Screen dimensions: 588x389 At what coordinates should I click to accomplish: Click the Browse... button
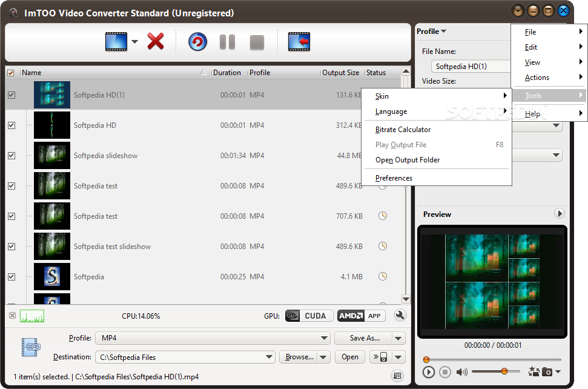(299, 357)
